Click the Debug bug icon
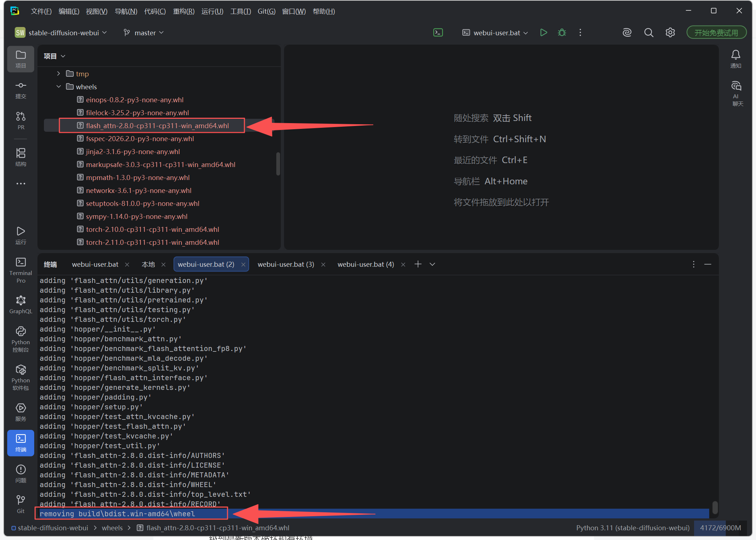The width and height of the screenshot is (756, 540). coord(562,33)
